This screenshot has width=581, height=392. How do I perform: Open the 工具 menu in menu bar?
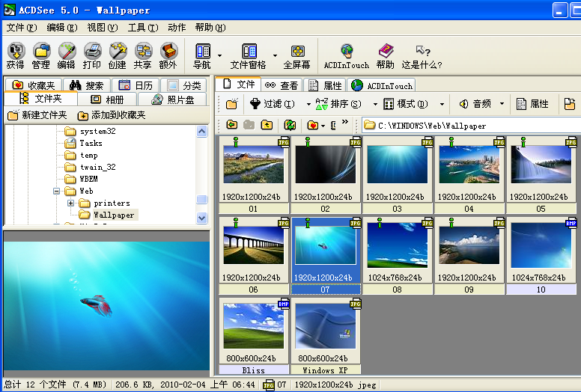coord(142,28)
